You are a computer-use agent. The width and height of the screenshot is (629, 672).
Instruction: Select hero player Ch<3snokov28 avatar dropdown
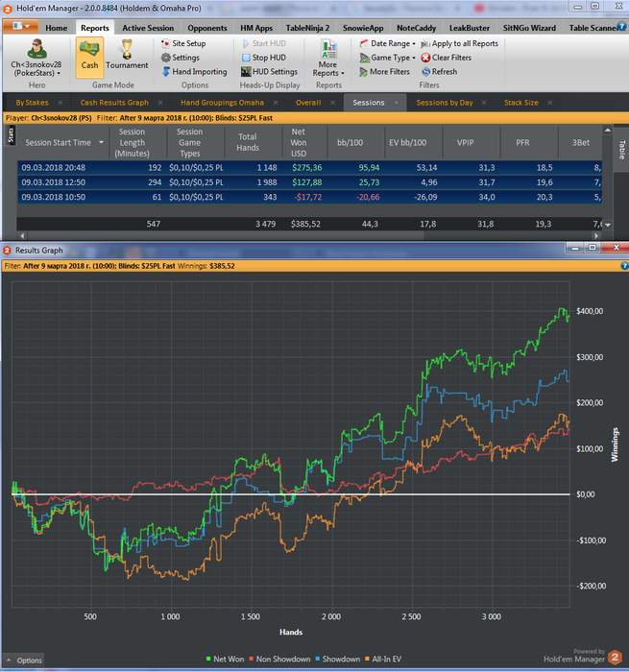coord(36,58)
